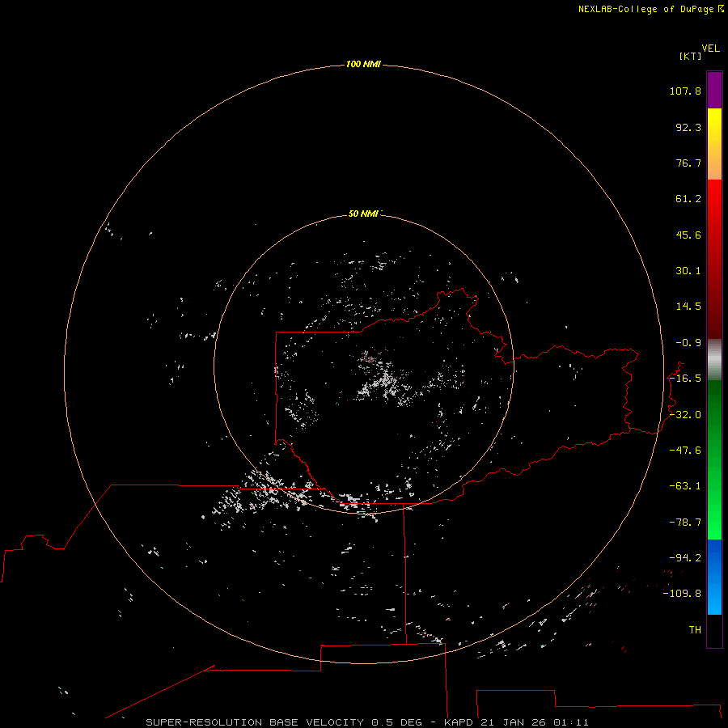The width and height of the screenshot is (728, 728).
Task: Click the 30.1 velocity scale value
Action: click(x=688, y=271)
